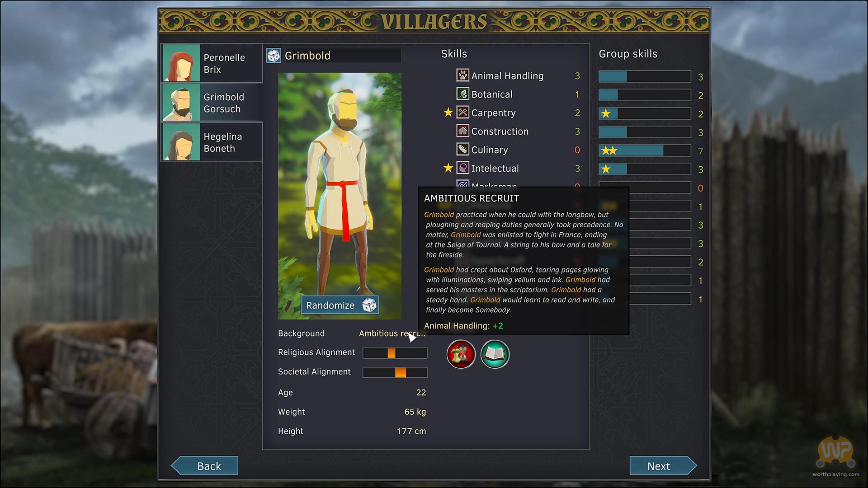Select villager Grimbold Gorsuch
The image size is (868, 488).
click(212, 103)
